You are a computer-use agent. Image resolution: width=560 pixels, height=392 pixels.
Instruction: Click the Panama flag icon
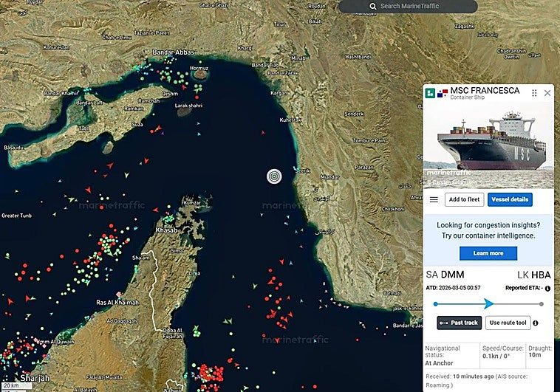(443, 94)
